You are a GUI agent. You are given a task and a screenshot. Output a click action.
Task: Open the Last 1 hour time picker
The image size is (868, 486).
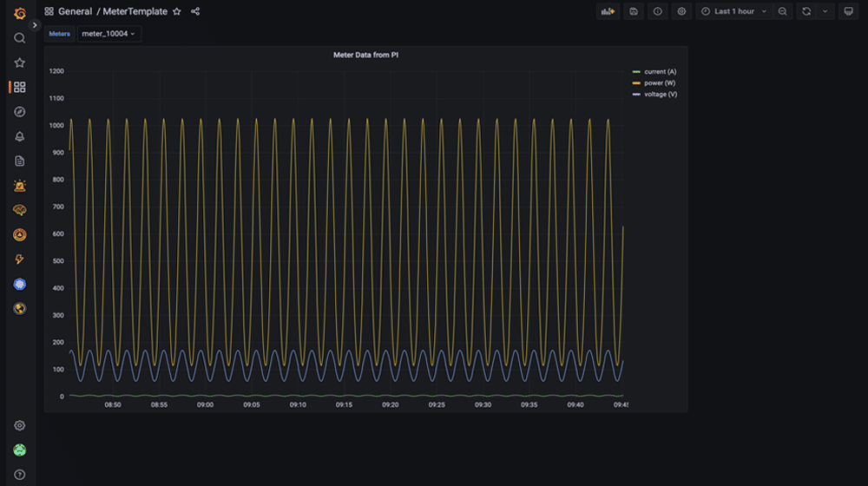[x=734, y=11]
